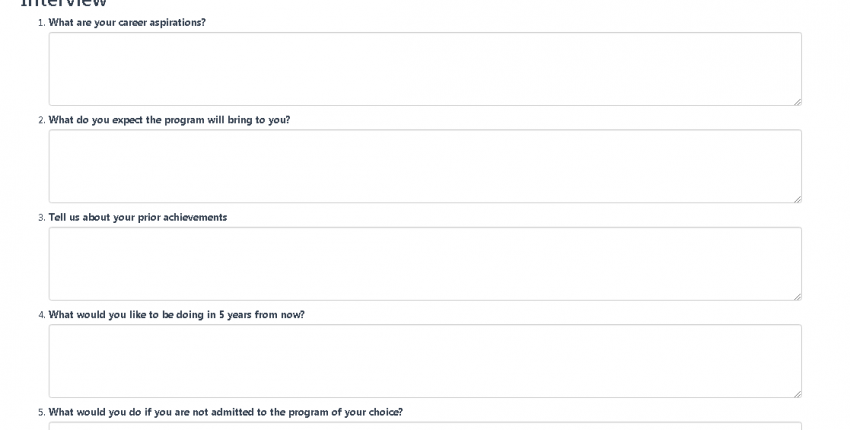
Task: Click into the prior achievements text area
Action: click(425, 264)
